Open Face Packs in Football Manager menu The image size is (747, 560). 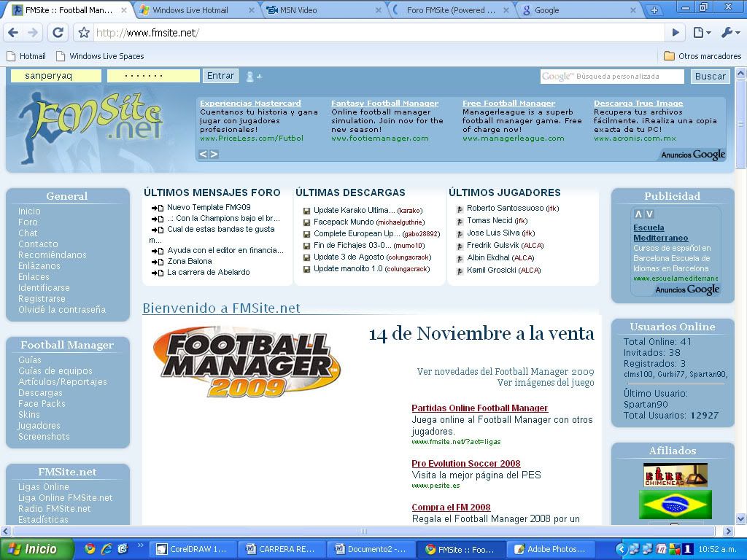(42, 403)
